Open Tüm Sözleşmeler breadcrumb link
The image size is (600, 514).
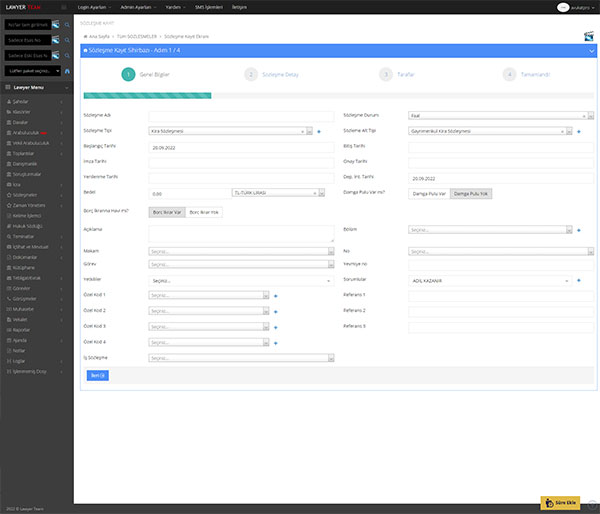click(137, 37)
